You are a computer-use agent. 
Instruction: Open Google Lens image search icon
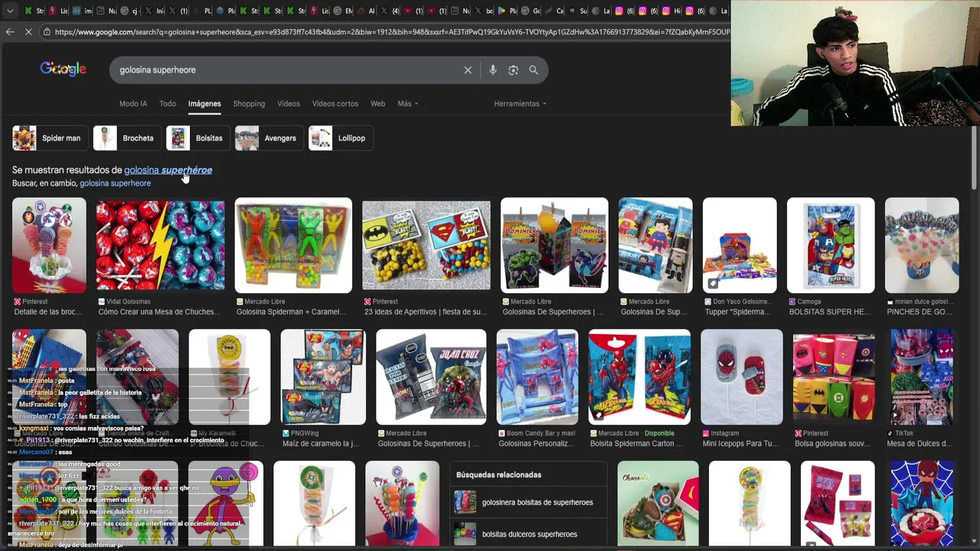pyautogui.click(x=513, y=70)
